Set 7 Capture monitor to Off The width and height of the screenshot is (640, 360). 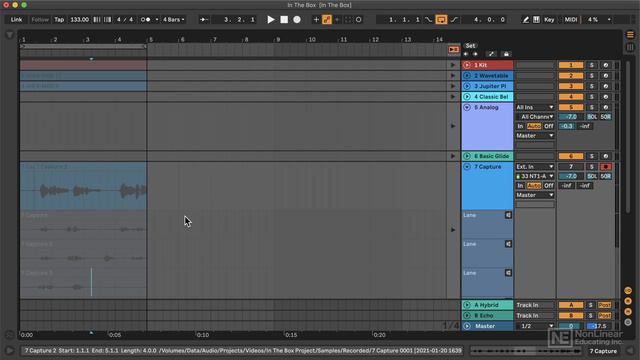click(x=549, y=185)
